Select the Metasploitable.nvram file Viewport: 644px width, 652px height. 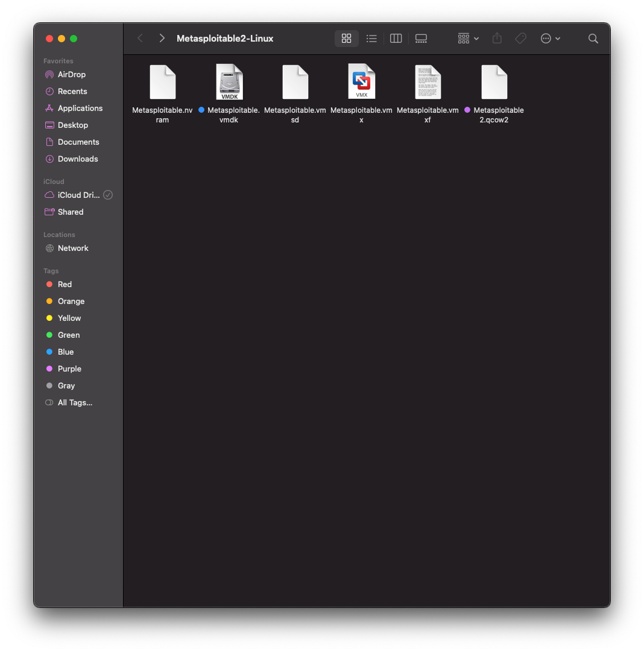163,83
